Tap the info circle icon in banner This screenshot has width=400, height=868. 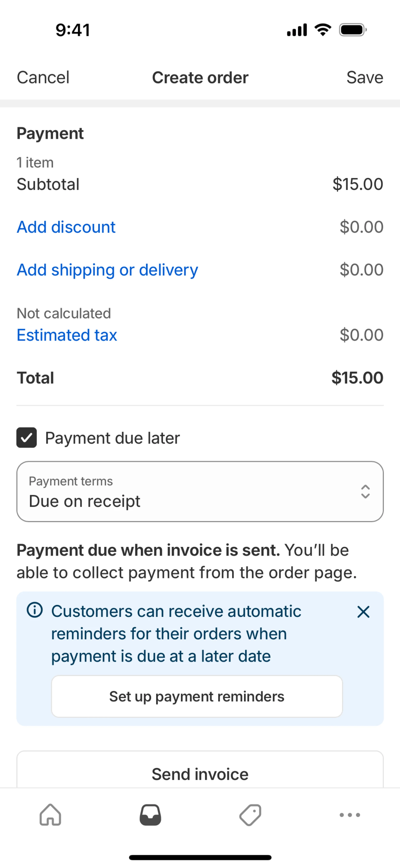click(35, 610)
